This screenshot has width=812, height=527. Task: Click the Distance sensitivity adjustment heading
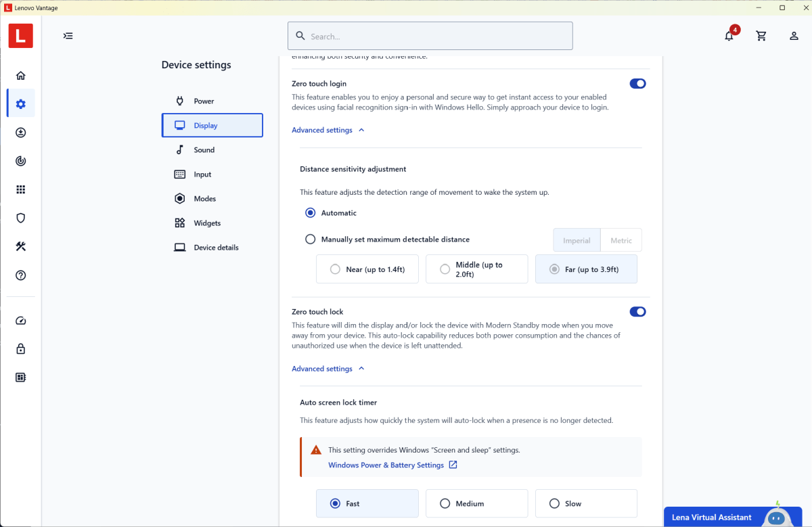pyautogui.click(x=353, y=169)
